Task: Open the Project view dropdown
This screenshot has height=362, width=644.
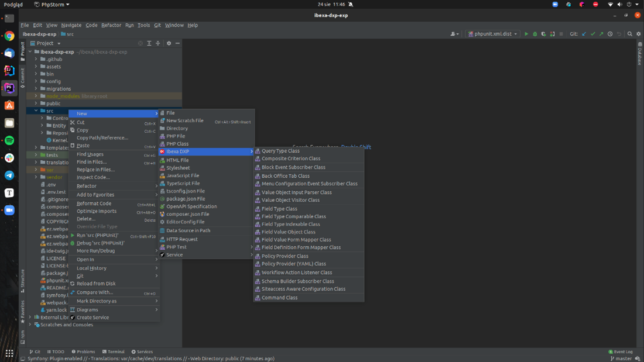Action: (x=46, y=43)
